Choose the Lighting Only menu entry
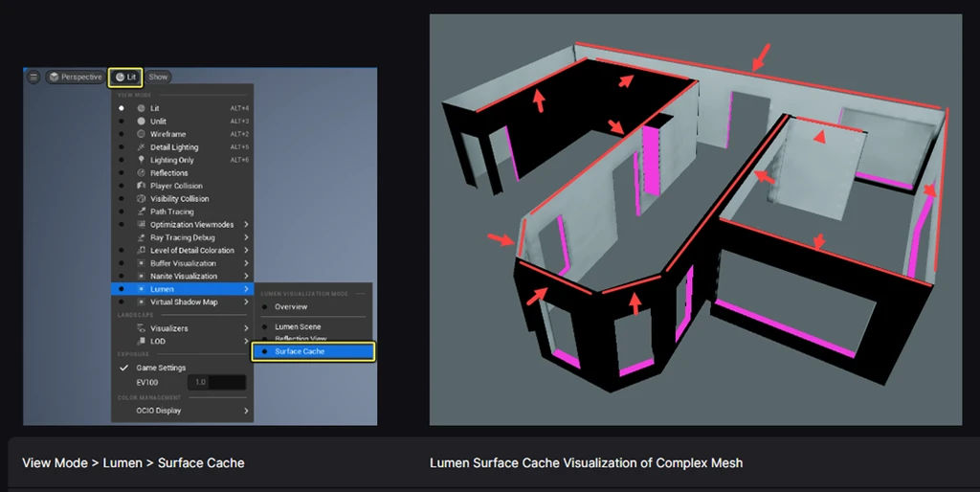The image size is (980, 492). tap(182, 160)
